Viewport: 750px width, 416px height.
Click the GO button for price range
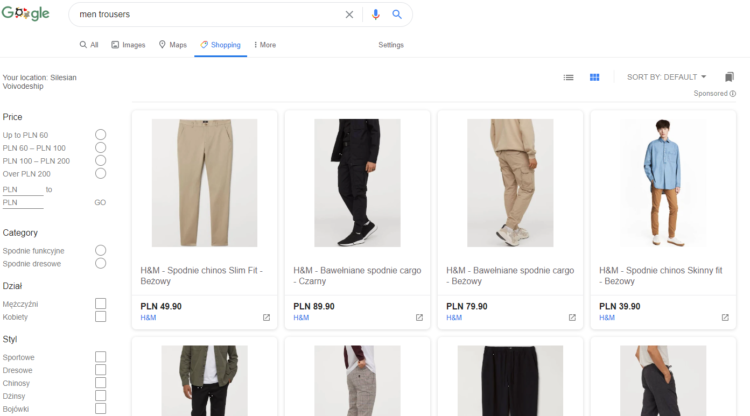click(100, 202)
